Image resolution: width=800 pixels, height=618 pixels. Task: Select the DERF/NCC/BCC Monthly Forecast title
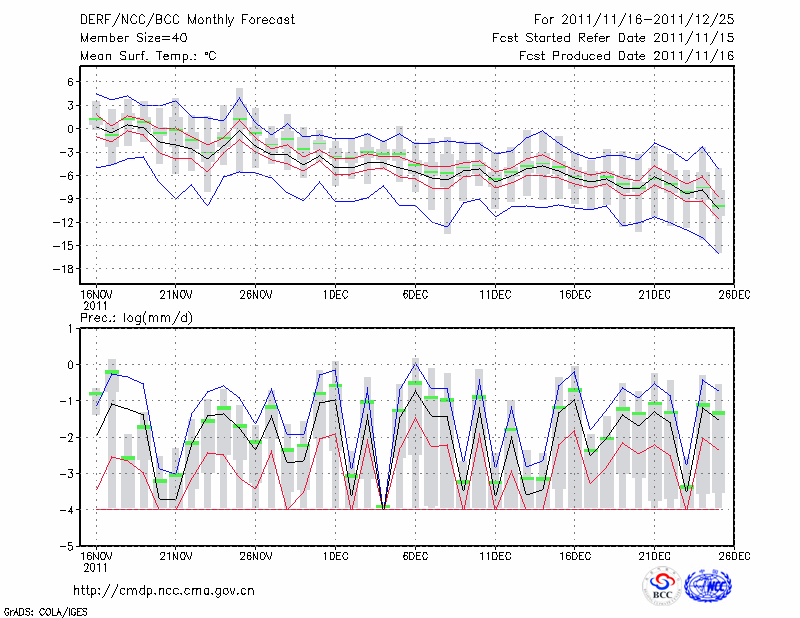click(x=190, y=19)
